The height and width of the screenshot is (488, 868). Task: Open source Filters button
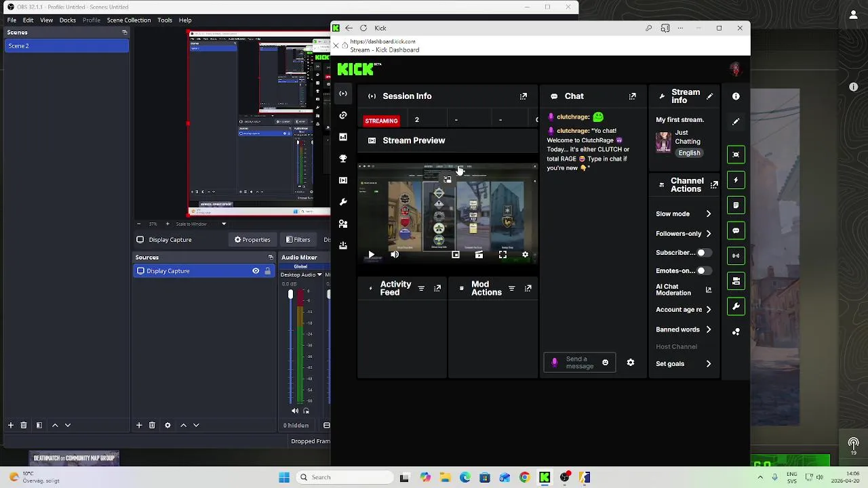[298, 239]
